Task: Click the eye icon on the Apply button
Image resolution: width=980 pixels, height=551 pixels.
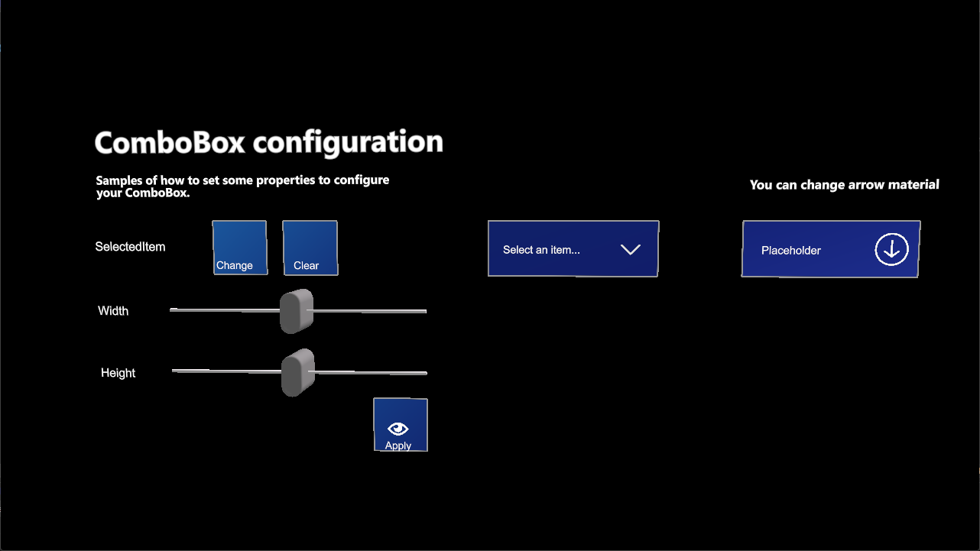Action: [398, 429]
